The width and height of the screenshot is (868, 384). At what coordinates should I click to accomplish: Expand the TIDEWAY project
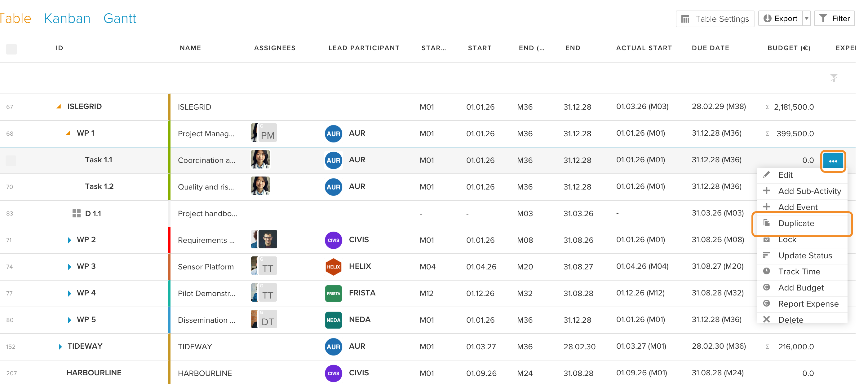[x=60, y=346]
